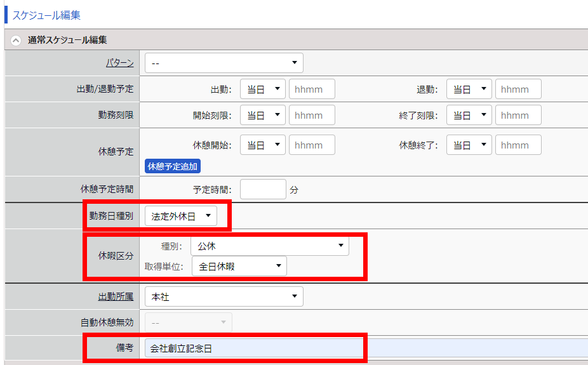The width and height of the screenshot is (588, 365).
Task: Open the 退勤 day dropdown
Action: [469, 90]
